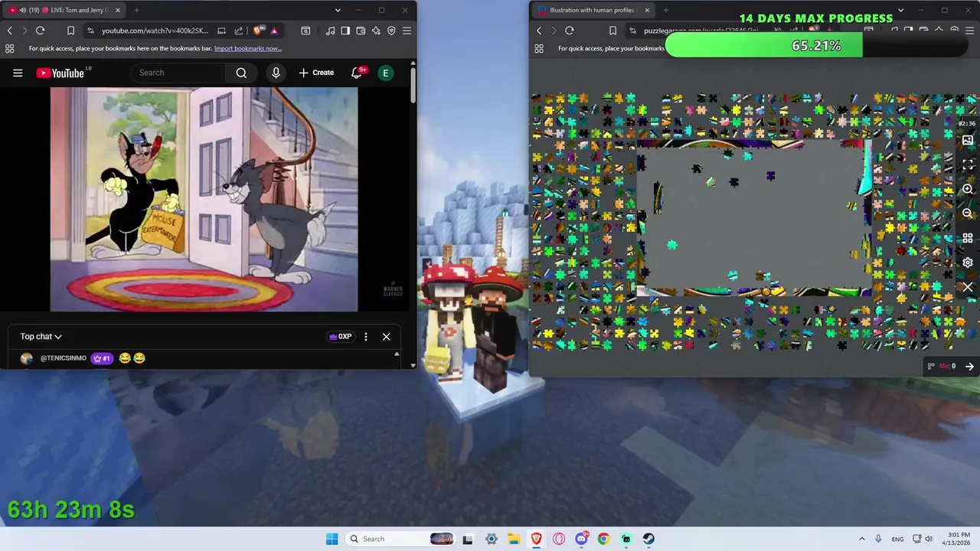Reload the YouTube page

(x=40, y=31)
